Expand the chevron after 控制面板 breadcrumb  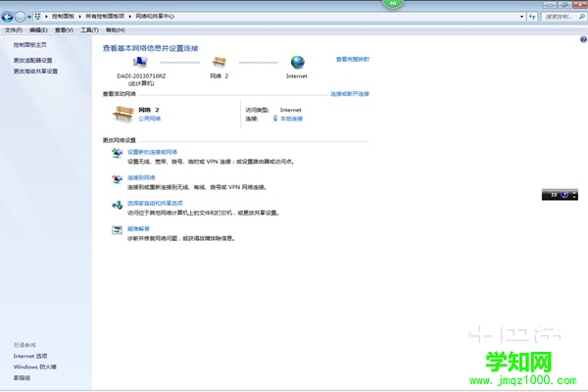(x=80, y=17)
